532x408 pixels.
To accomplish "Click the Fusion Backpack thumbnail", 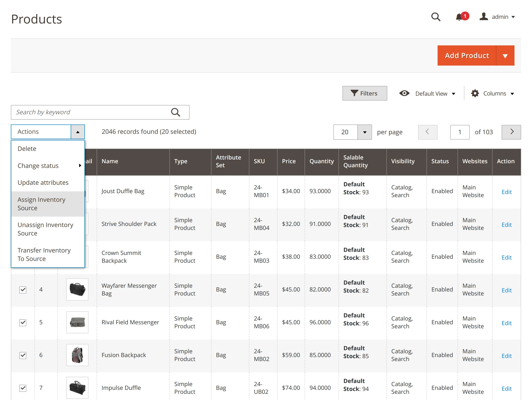I will tap(77, 355).
